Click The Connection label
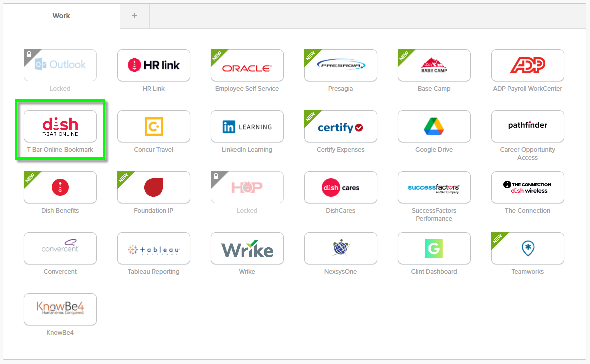This screenshot has width=590, height=364. point(528,210)
